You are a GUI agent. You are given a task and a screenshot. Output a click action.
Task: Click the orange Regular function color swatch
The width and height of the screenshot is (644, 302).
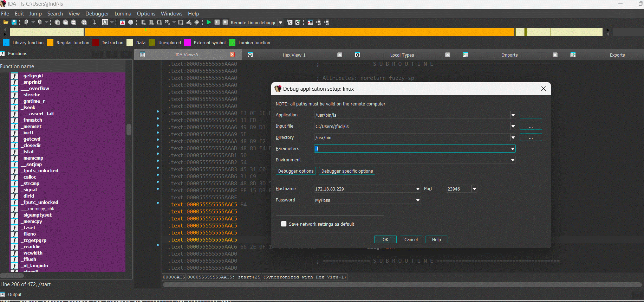[50, 43]
